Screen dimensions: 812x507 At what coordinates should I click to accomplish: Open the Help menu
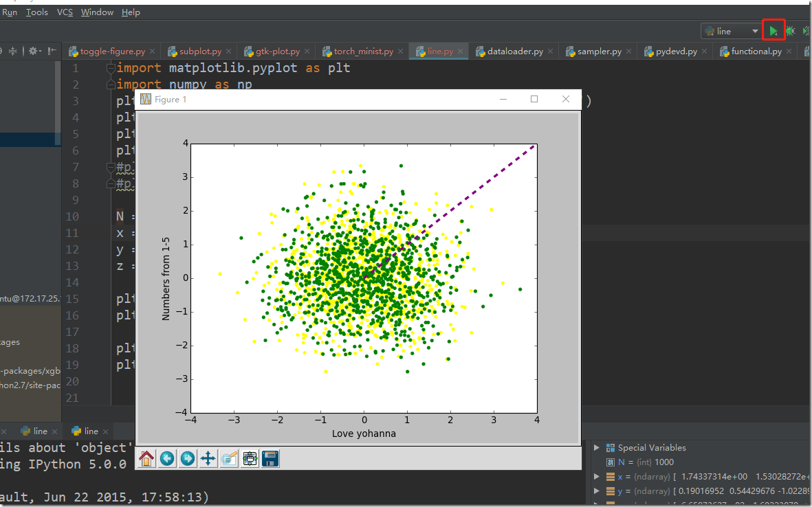tap(131, 12)
